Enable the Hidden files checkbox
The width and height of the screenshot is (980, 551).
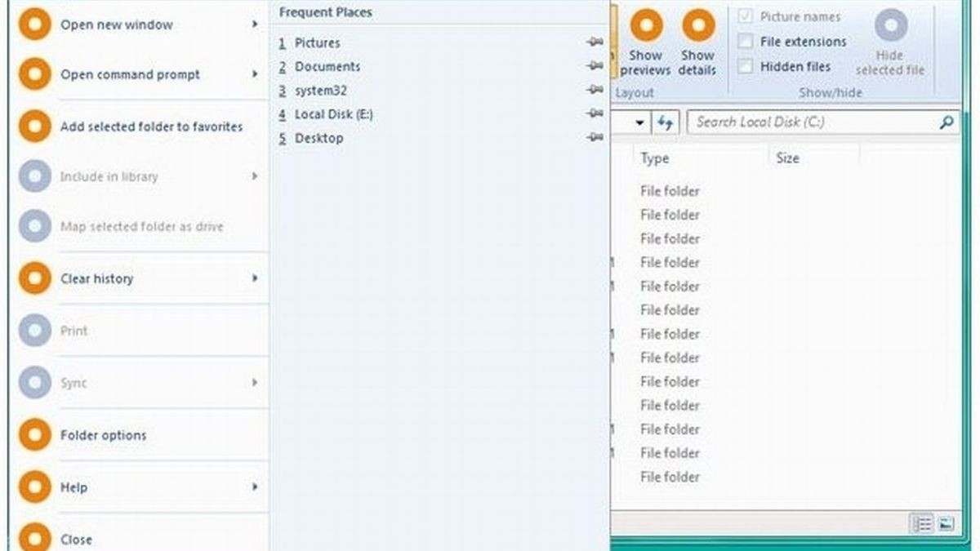click(x=746, y=67)
